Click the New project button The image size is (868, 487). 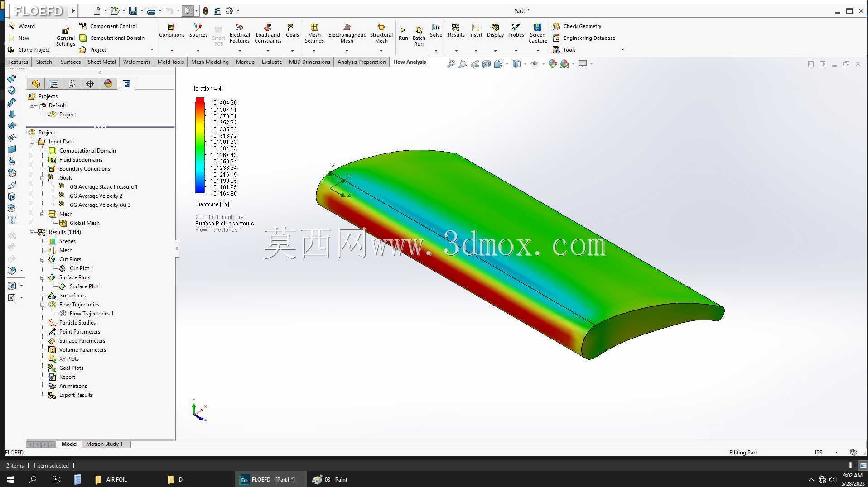coord(19,38)
